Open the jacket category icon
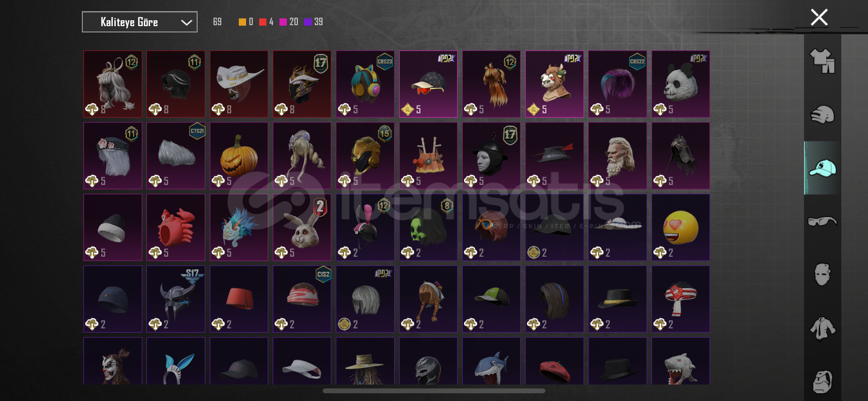The width and height of the screenshot is (868, 401). click(x=822, y=328)
